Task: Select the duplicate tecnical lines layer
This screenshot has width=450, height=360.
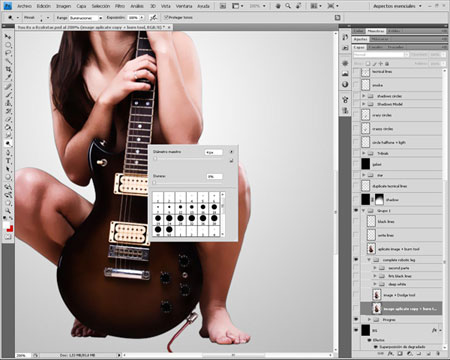Action: [x=401, y=186]
